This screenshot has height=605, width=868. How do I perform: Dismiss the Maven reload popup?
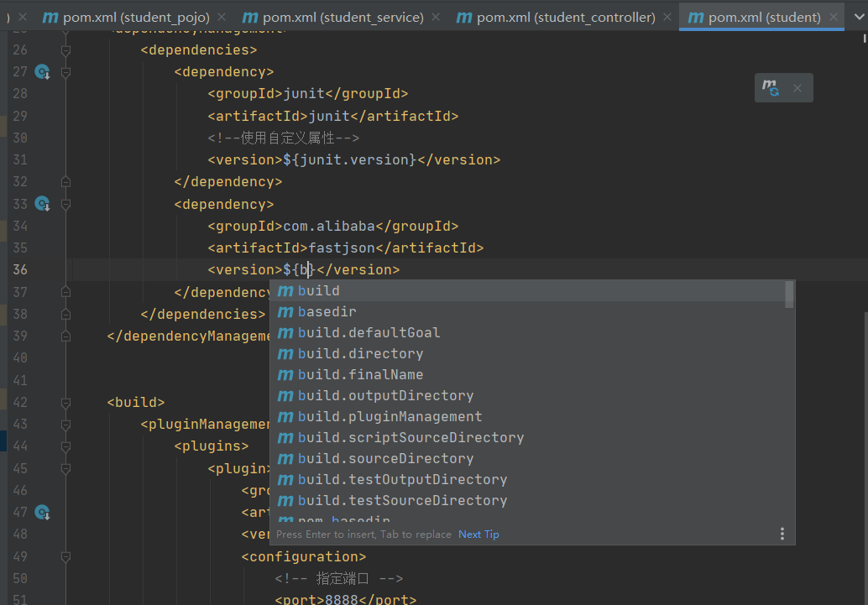click(797, 88)
